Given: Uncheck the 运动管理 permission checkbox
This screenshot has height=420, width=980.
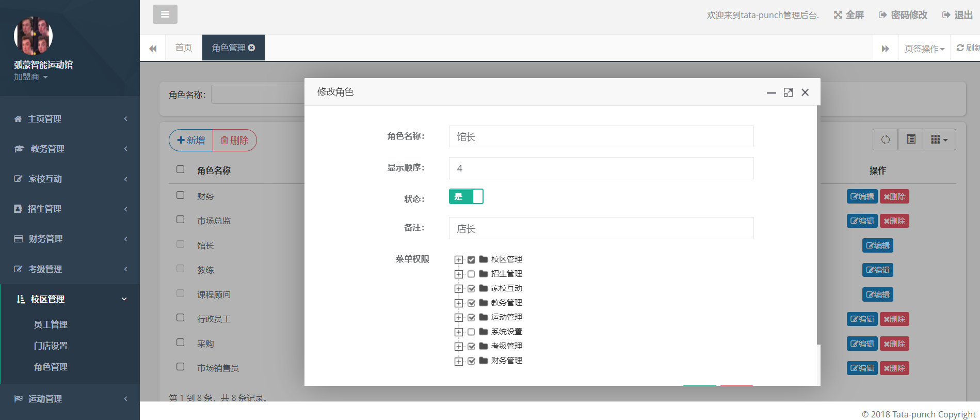Looking at the screenshot, I should point(471,317).
